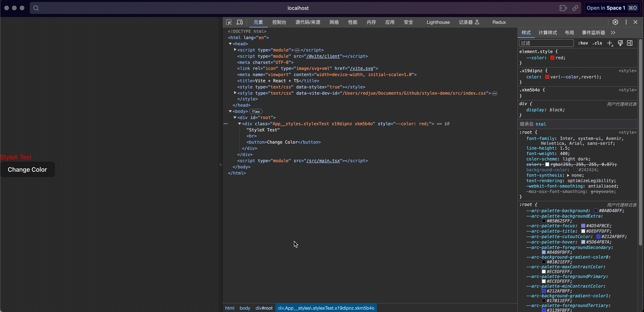This screenshot has width=644, height=312.
Task: Click the new style rule plus icon
Action: (x=610, y=43)
